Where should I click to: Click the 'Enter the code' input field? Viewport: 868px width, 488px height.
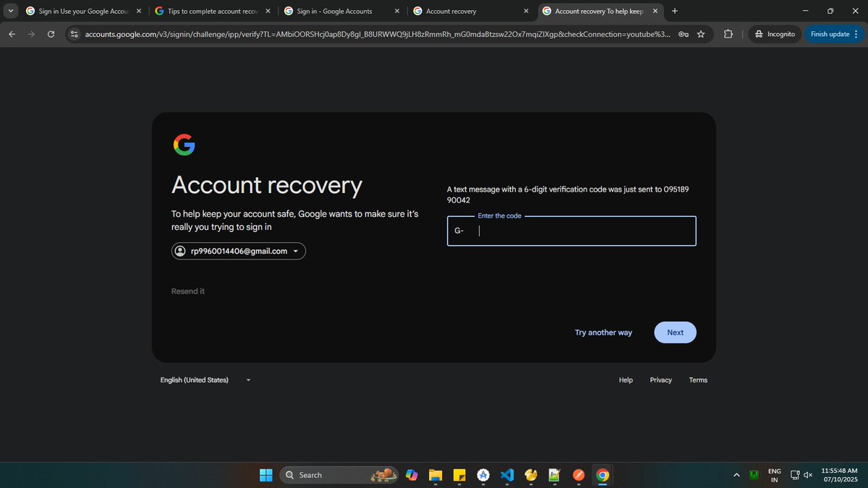pos(571,231)
